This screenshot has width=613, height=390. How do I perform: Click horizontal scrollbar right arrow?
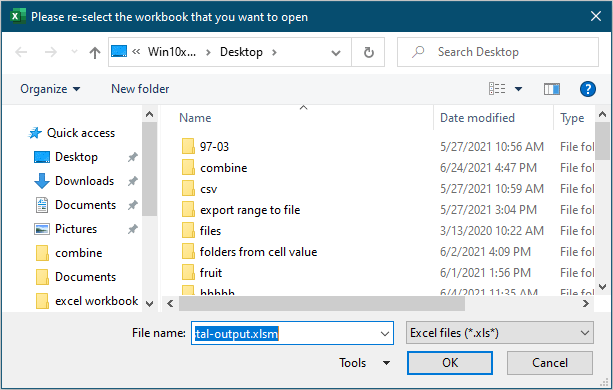click(586, 304)
